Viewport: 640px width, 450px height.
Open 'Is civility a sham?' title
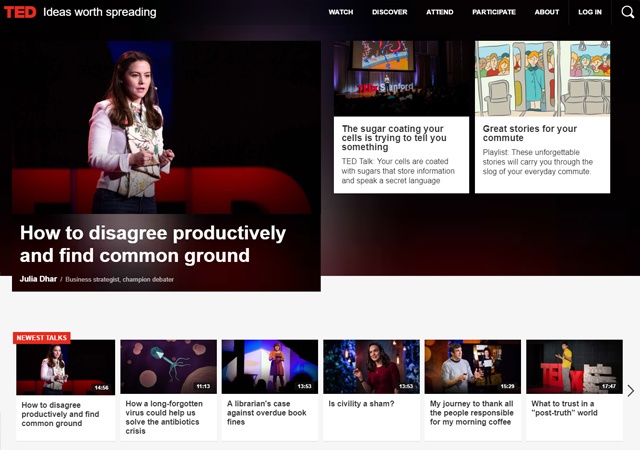[361, 403]
